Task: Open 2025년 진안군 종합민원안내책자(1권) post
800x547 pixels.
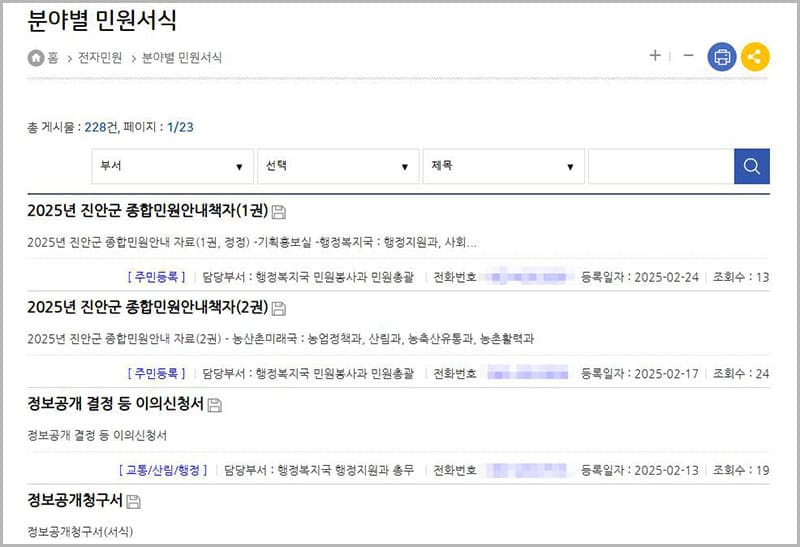Action: (147, 210)
